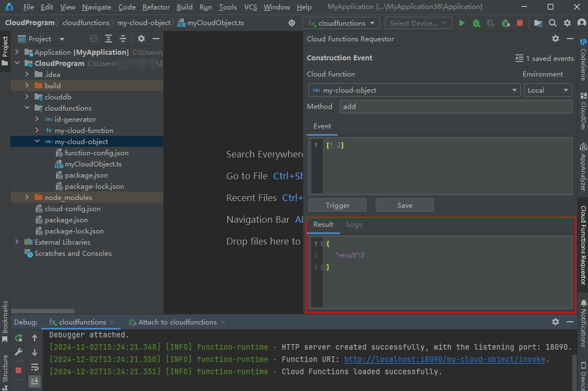
Task: Click the Rerun icon in Debug panel
Action: [x=18, y=338]
